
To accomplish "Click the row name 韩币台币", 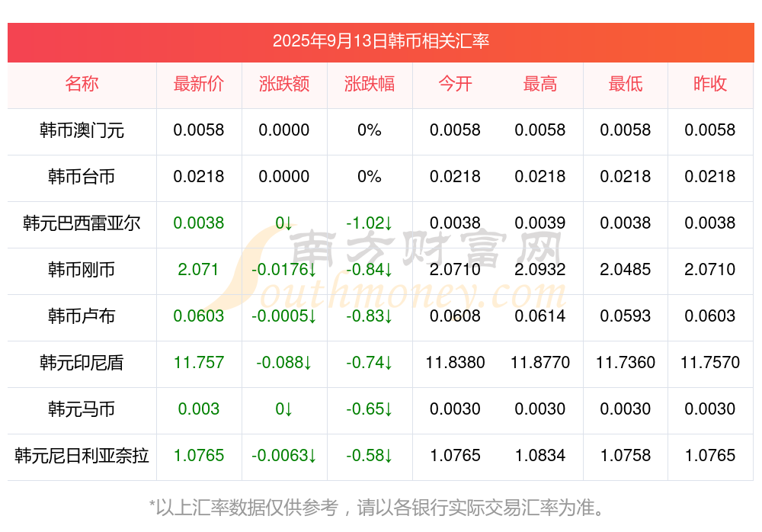I will point(82,177).
